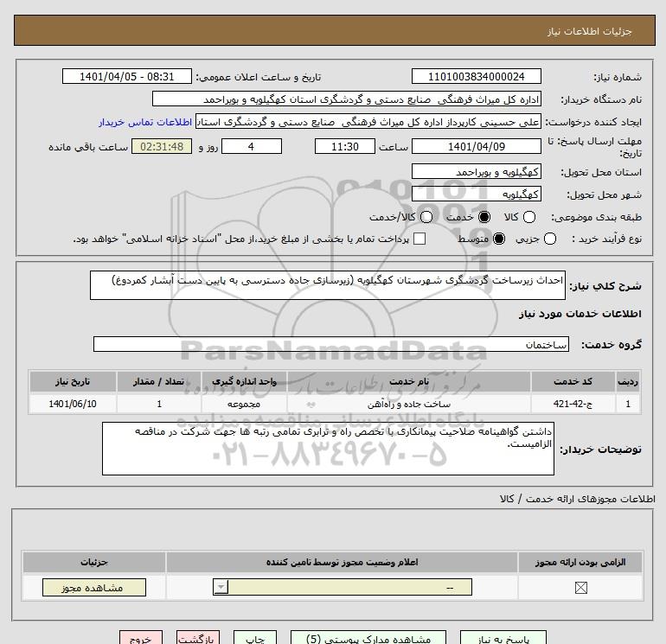Click the deadline time 11:30 field
Image resolution: width=666 pixels, height=644 pixels.
pos(345,146)
